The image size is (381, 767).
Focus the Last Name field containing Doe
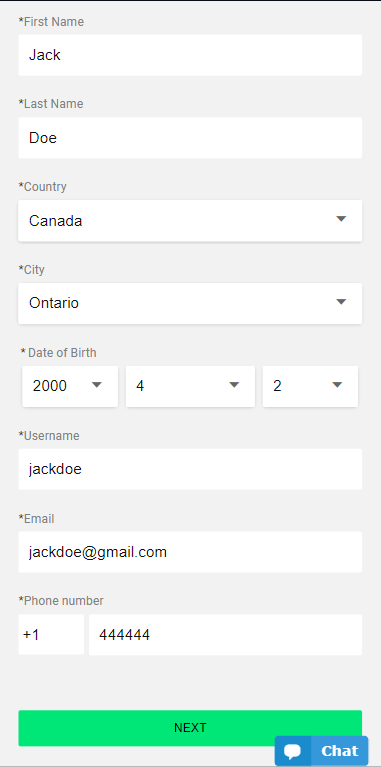coord(190,137)
